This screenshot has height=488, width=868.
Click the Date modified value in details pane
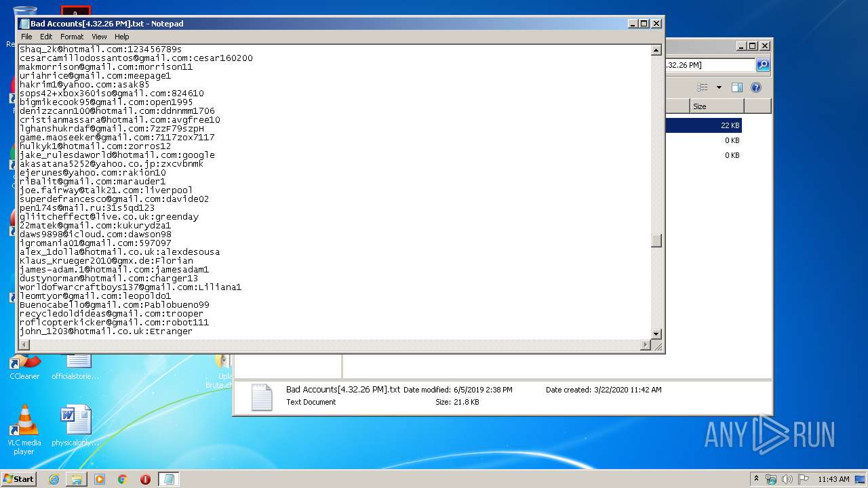[481, 390]
